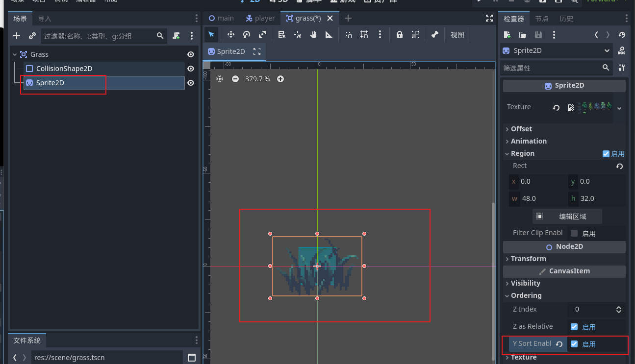Zoom out with the minus button

point(235,79)
